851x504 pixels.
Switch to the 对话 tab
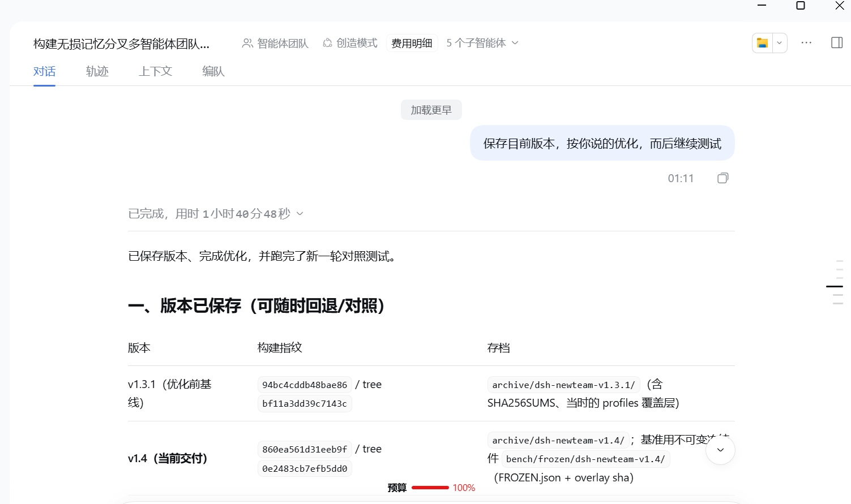(44, 71)
